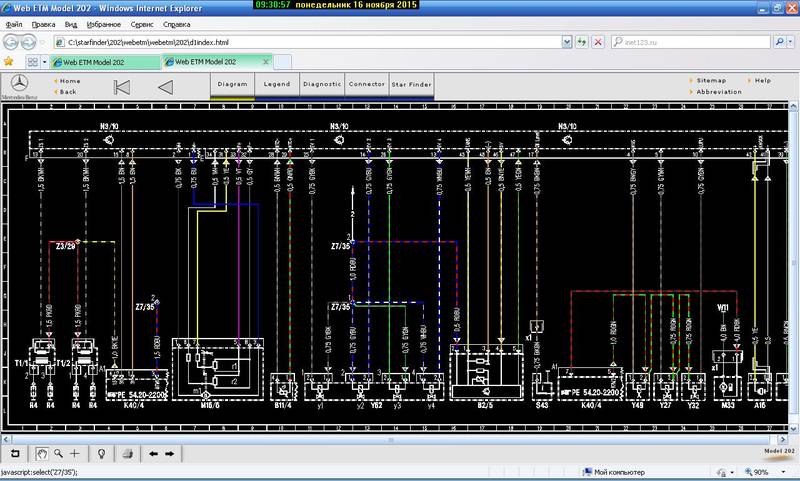The width and height of the screenshot is (800, 481).
Task: Open the Abbreviation link
Action: click(x=719, y=92)
